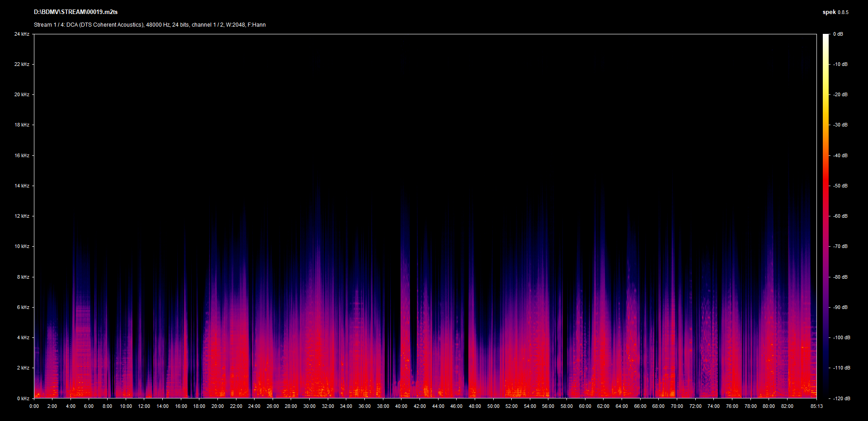Click the -120 dB scale label
This screenshot has height=421, width=868.
(841, 398)
